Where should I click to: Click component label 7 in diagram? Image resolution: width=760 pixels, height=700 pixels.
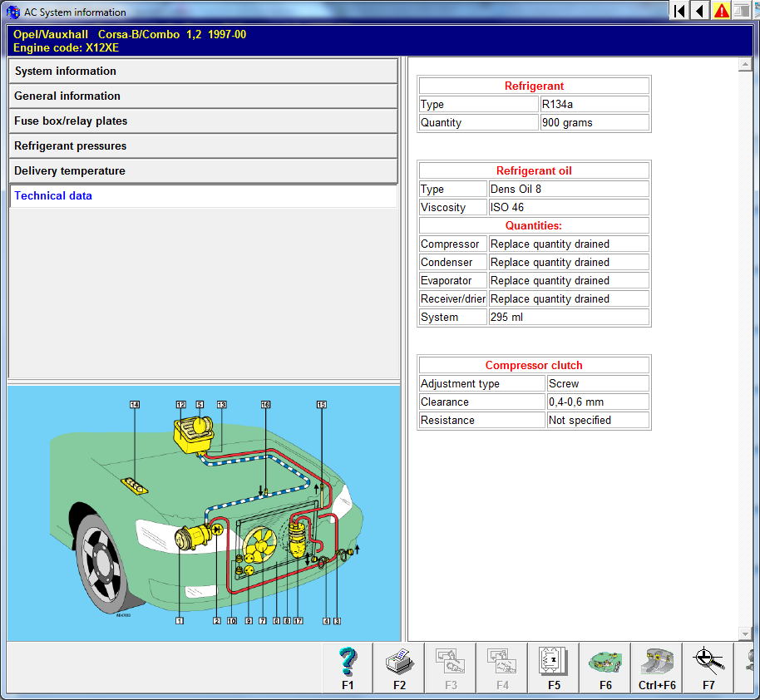click(x=262, y=620)
